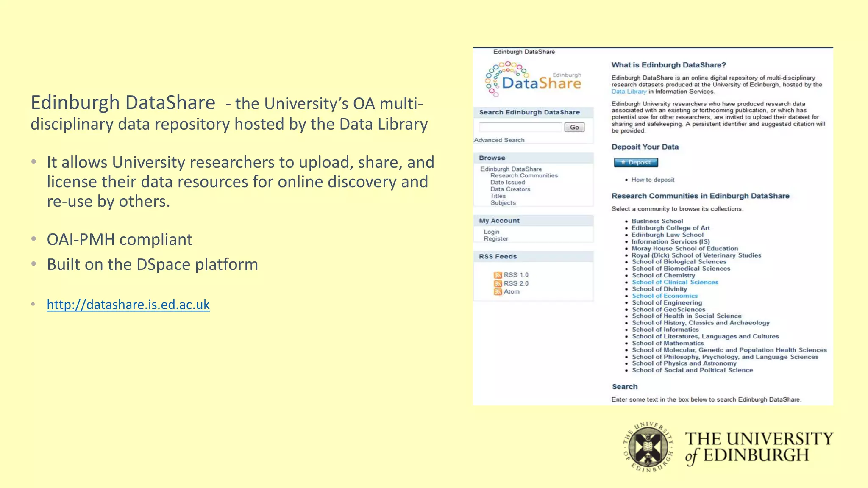Open Moray House School of Education
This screenshot has width=868, height=488.
point(685,248)
